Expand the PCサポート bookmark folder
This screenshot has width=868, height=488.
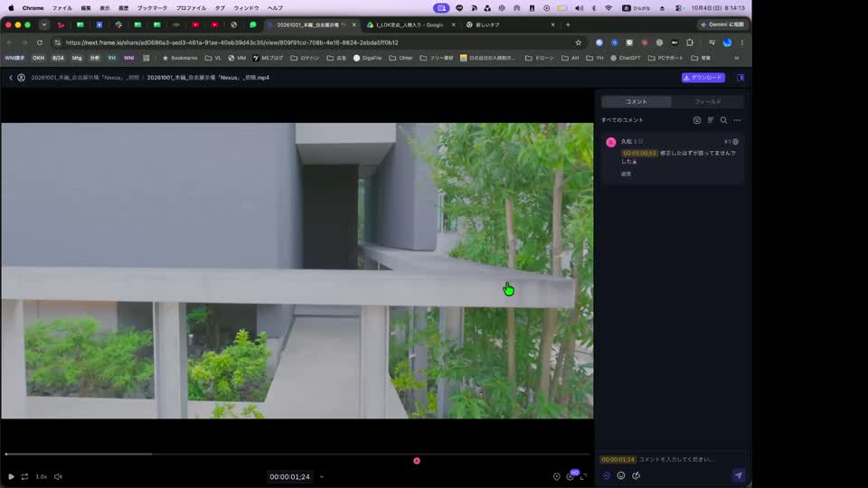pos(665,58)
